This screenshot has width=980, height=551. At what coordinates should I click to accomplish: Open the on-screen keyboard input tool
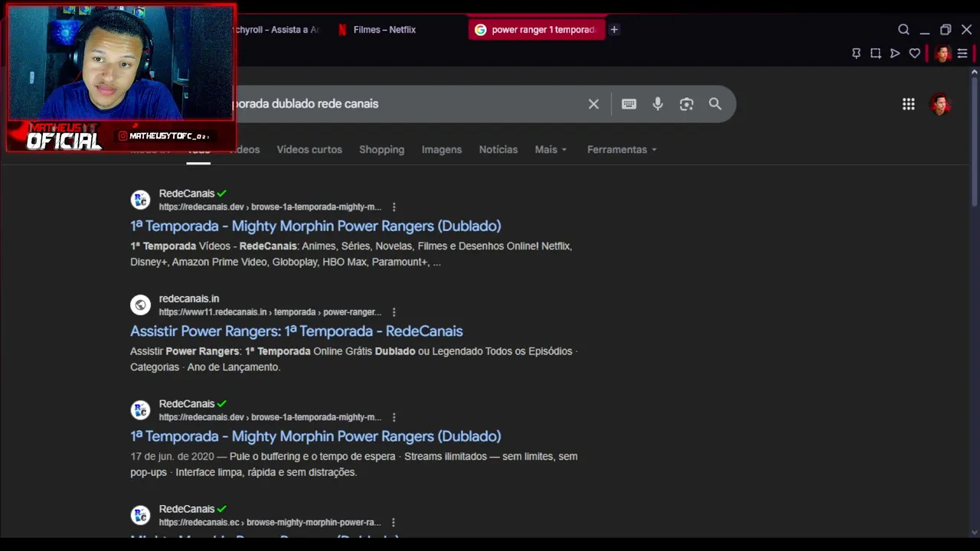click(629, 104)
